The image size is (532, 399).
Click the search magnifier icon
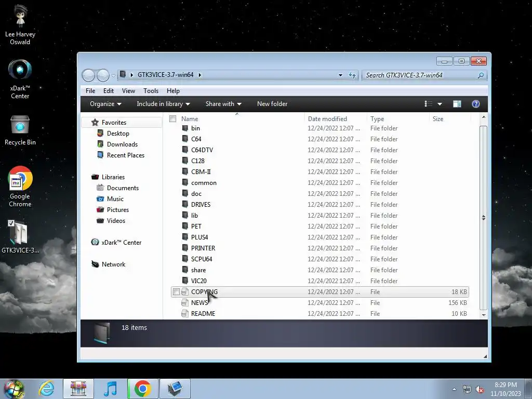tap(481, 75)
